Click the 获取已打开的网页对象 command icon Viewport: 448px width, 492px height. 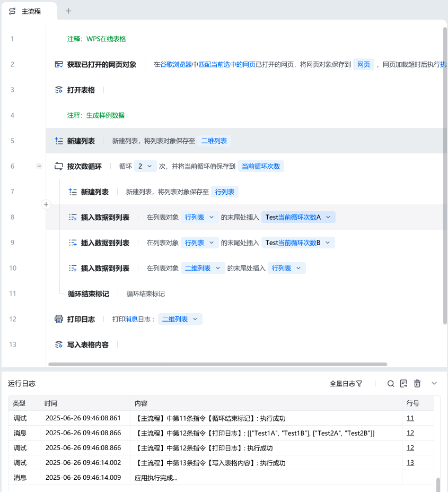[x=59, y=64]
